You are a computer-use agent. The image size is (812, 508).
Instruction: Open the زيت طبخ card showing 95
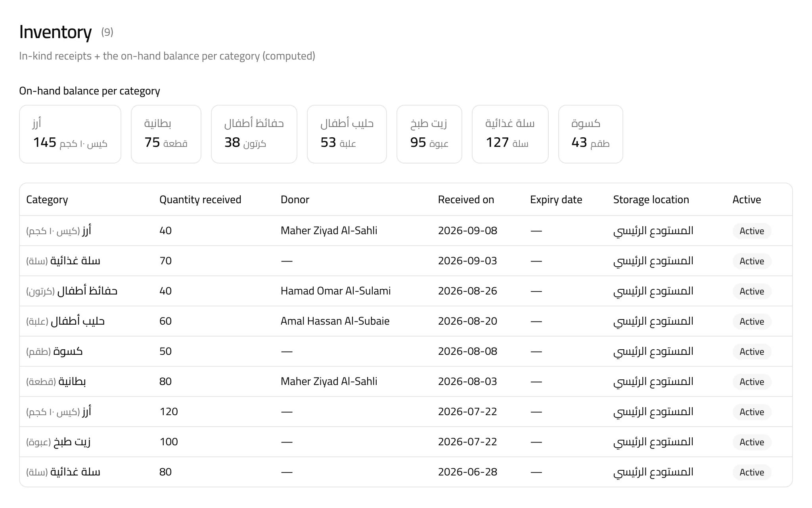pos(429,134)
